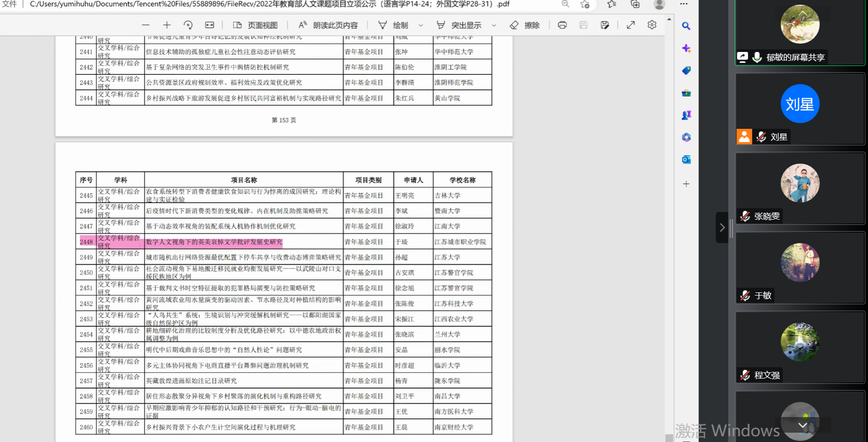Click the muted mic icon beside 程文强

tap(745, 375)
